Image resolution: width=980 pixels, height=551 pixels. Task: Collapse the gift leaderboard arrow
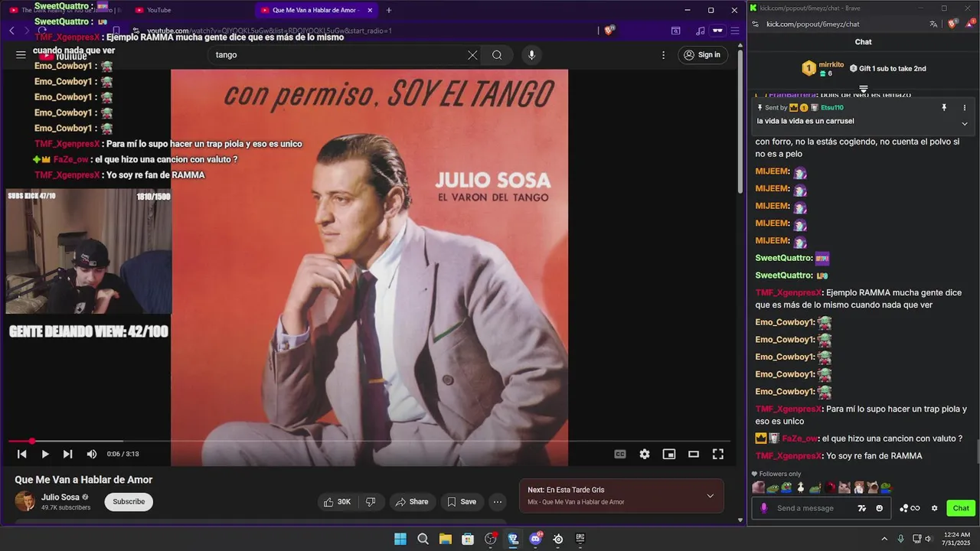coord(863,90)
